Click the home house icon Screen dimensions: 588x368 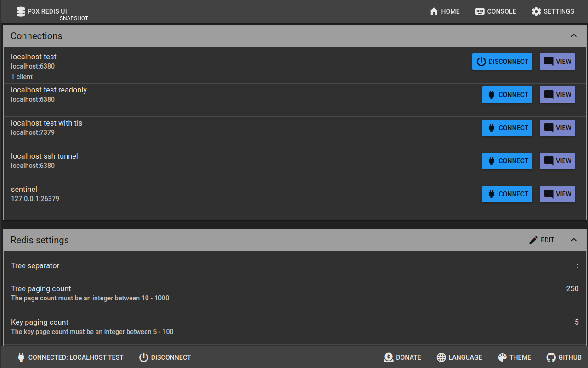(x=434, y=11)
